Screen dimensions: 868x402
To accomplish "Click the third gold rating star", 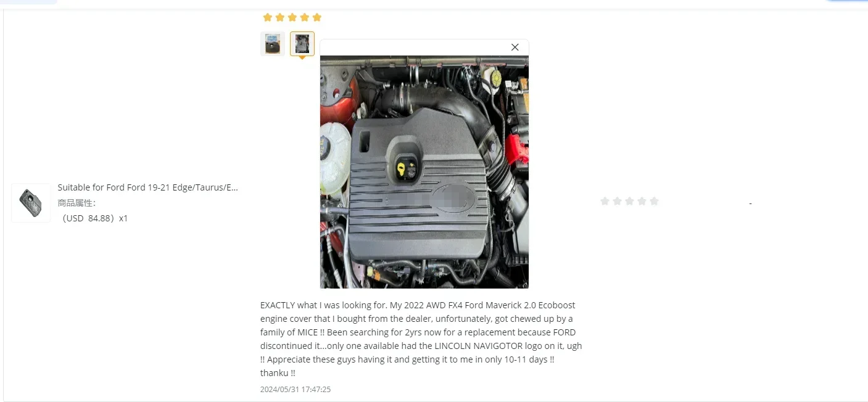I will tap(292, 17).
